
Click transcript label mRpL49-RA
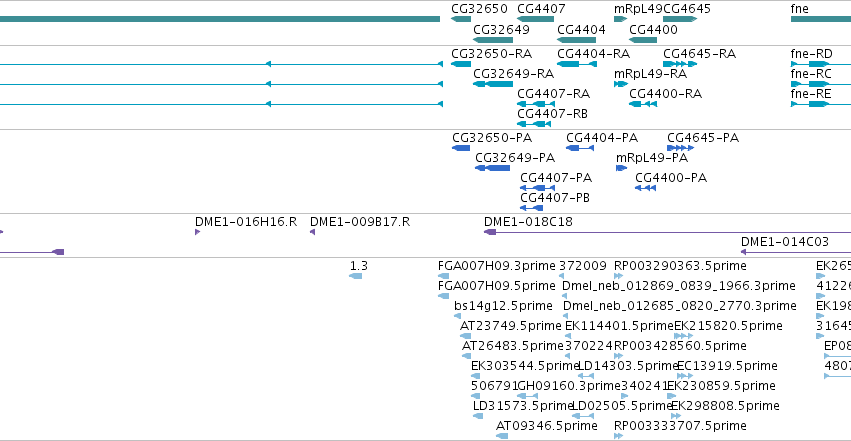tap(650, 74)
